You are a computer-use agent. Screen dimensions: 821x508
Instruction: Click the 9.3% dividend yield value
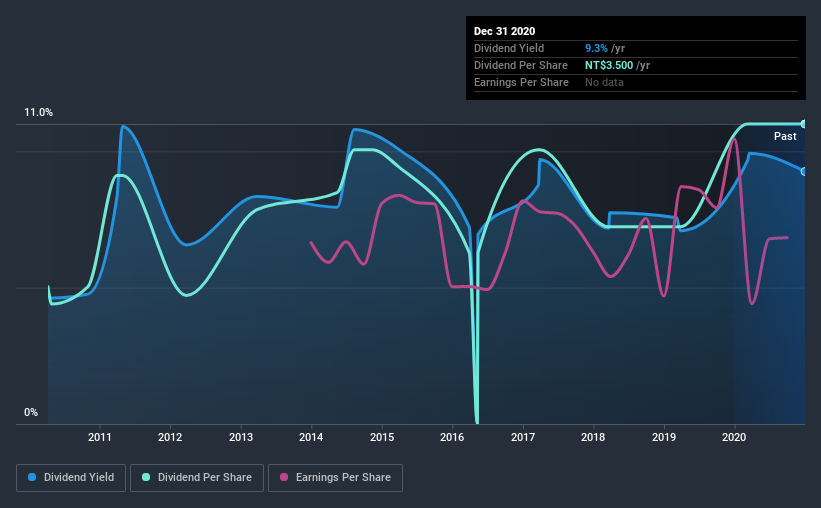point(596,48)
